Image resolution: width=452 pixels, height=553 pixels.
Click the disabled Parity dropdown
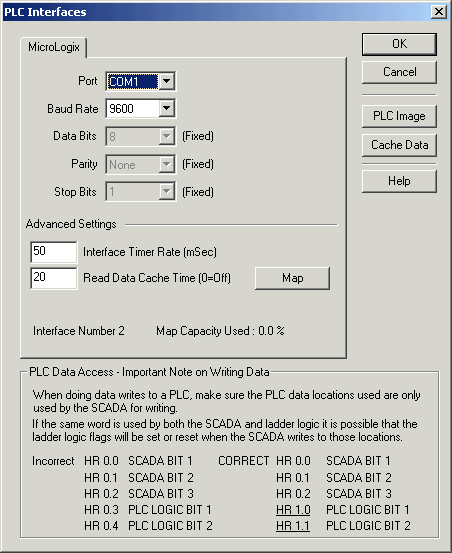pyautogui.click(x=140, y=164)
